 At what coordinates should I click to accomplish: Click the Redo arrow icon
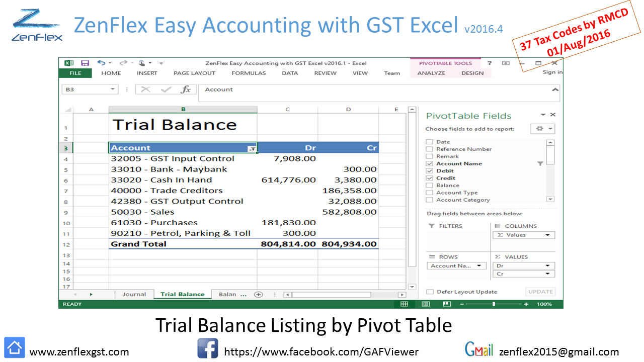click(x=123, y=63)
